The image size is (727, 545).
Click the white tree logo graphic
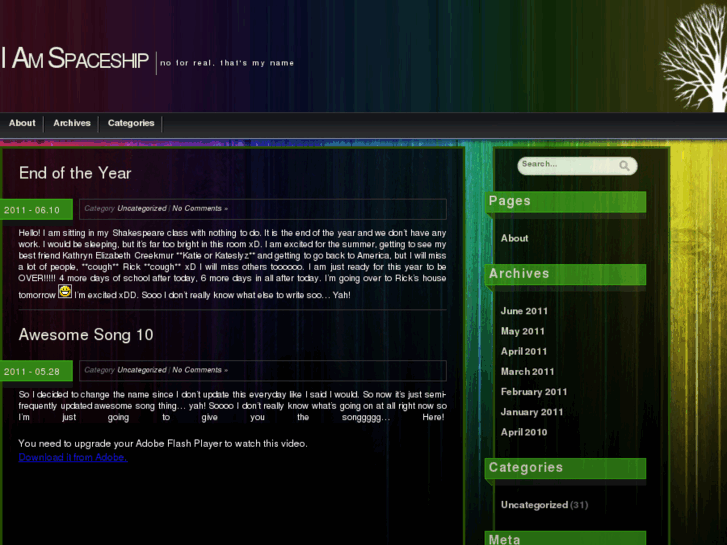tap(694, 57)
